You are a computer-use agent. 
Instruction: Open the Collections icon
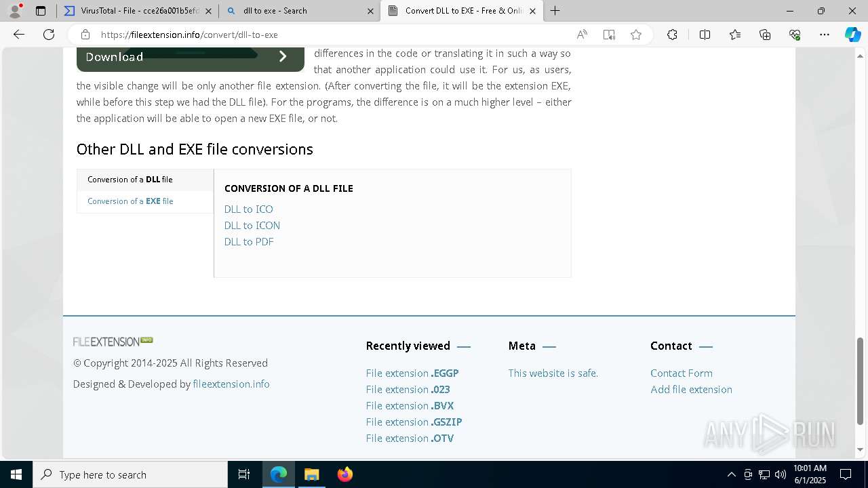(765, 35)
